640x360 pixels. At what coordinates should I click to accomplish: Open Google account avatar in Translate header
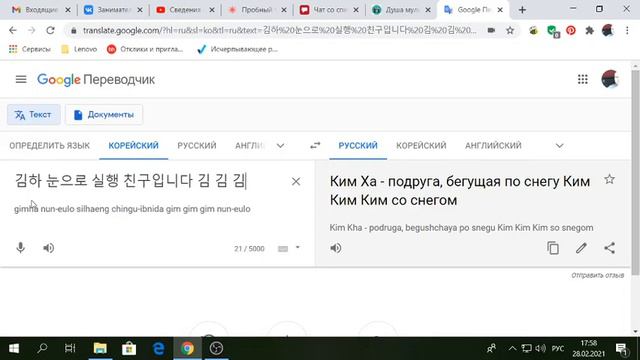pos(610,79)
